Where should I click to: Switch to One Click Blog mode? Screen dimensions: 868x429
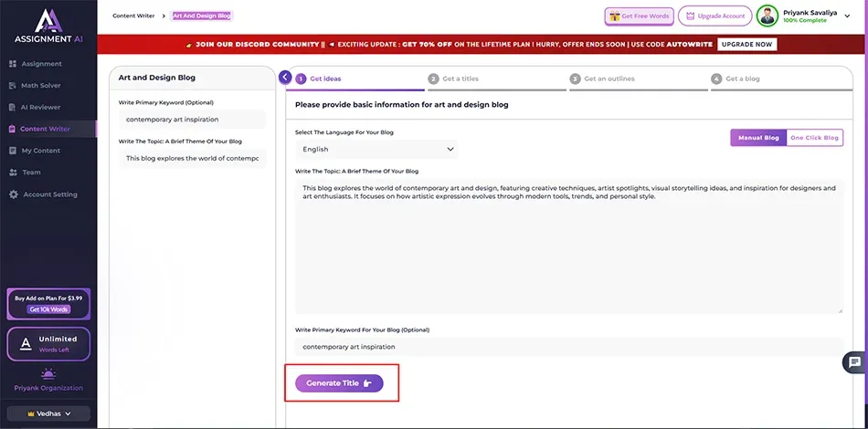(814, 138)
